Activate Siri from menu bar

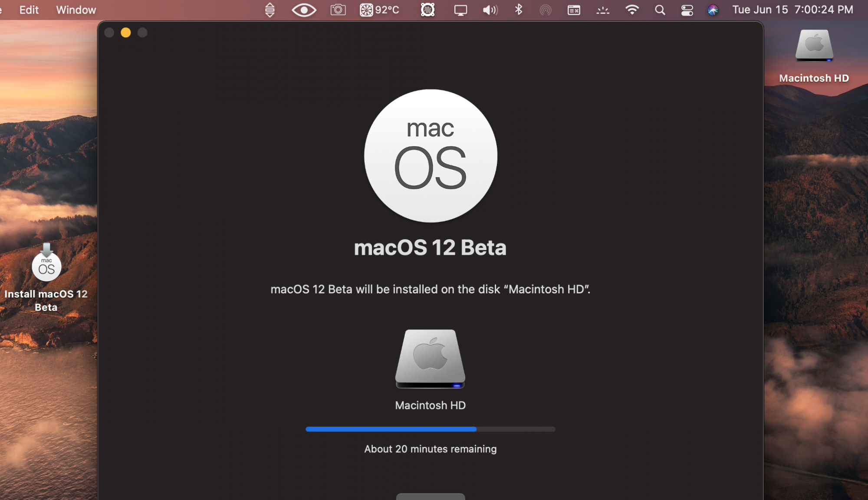pos(713,10)
